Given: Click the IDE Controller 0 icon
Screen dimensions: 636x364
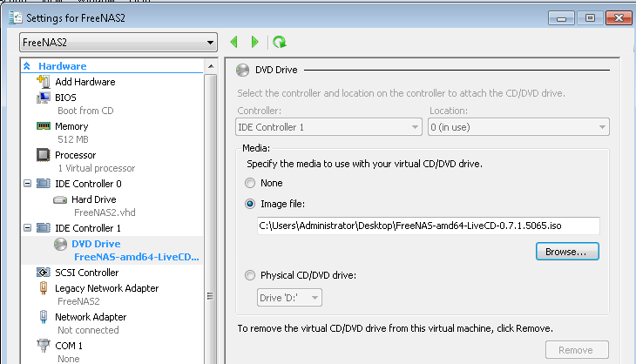Looking at the screenshot, I should coord(44,184).
